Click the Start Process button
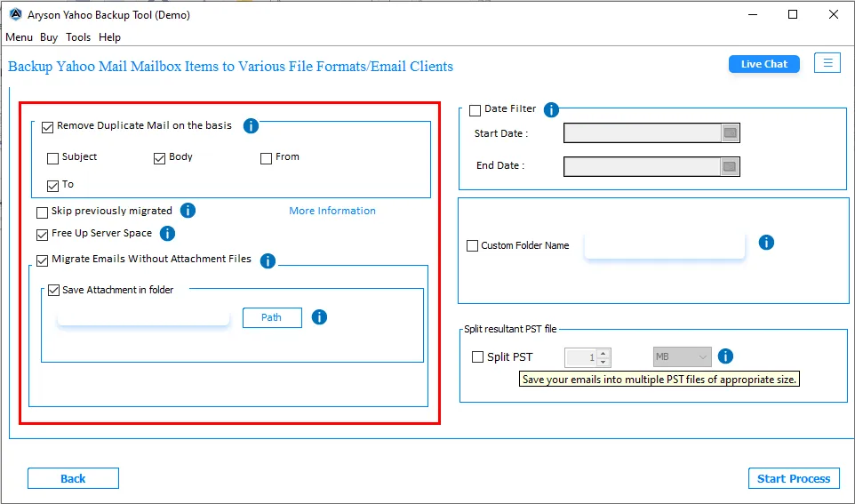Image resolution: width=855 pixels, height=504 pixels. (794, 478)
